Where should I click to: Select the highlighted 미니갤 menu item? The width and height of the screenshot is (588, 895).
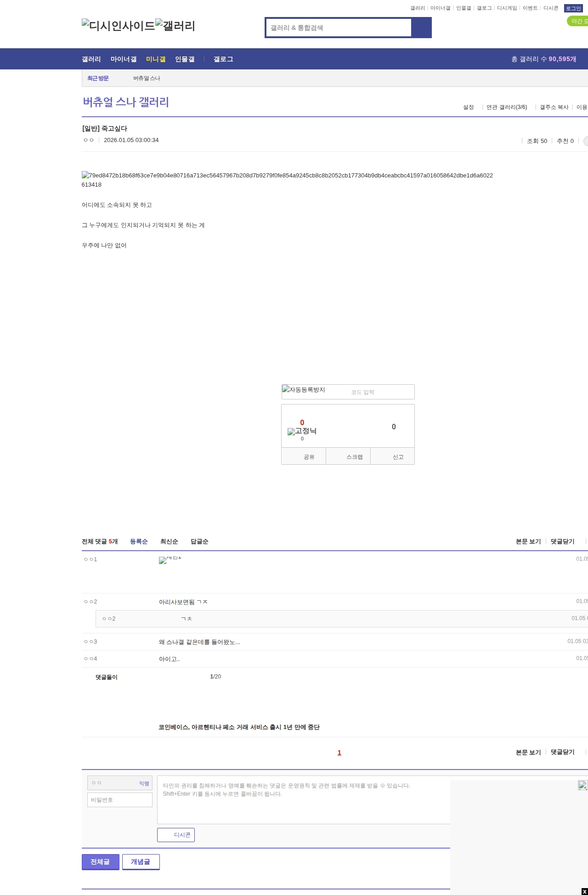[x=156, y=59]
